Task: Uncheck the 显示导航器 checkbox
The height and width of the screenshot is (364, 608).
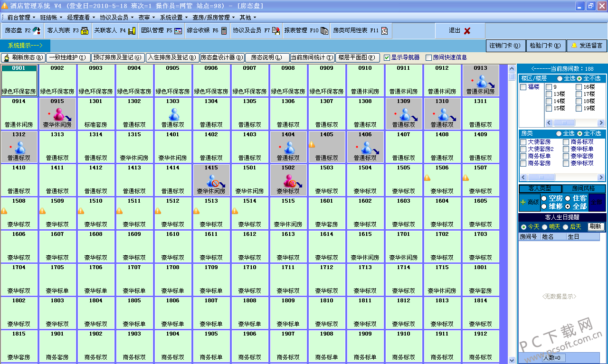Action: click(x=387, y=57)
